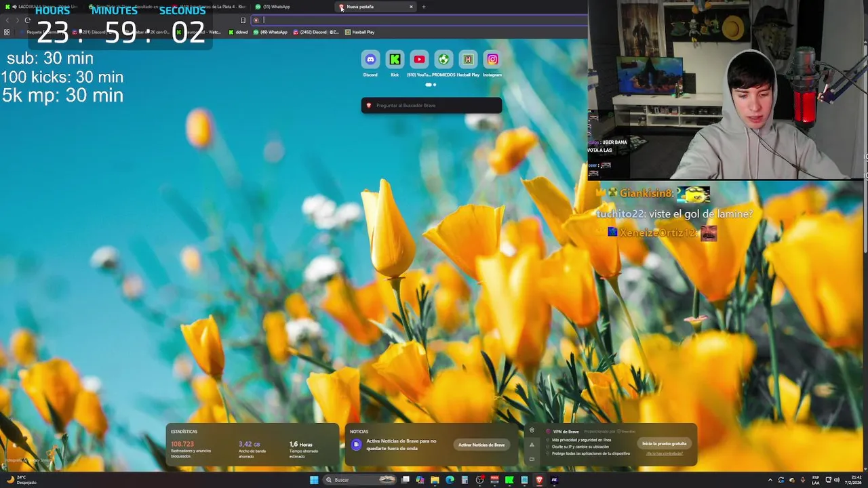Click Inicia la prueba gratuita button
The height and width of the screenshot is (488, 868).
click(665, 443)
